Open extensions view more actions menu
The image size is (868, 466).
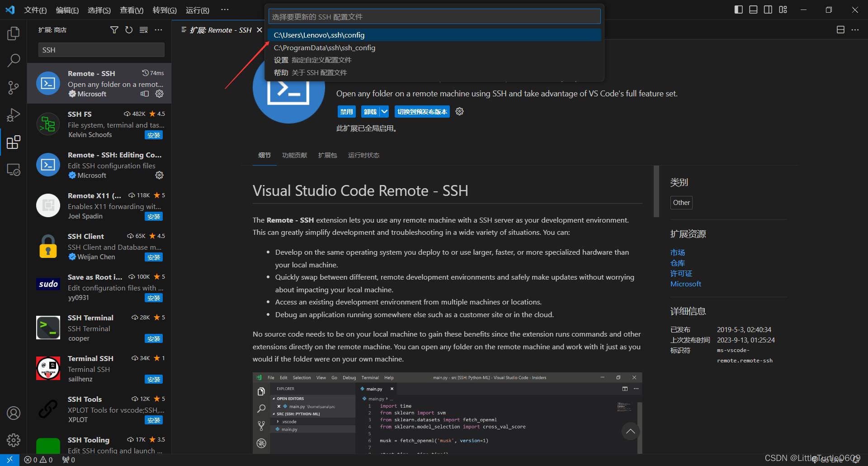point(158,30)
